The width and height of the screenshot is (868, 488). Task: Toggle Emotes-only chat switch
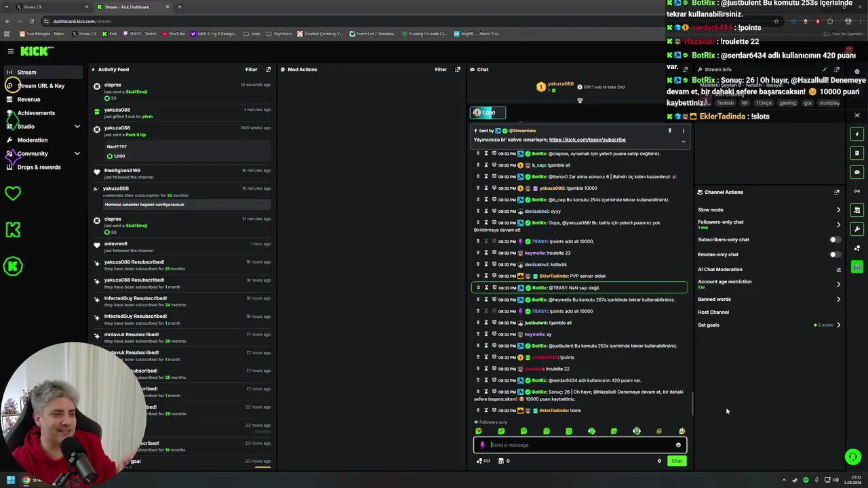click(835, 254)
